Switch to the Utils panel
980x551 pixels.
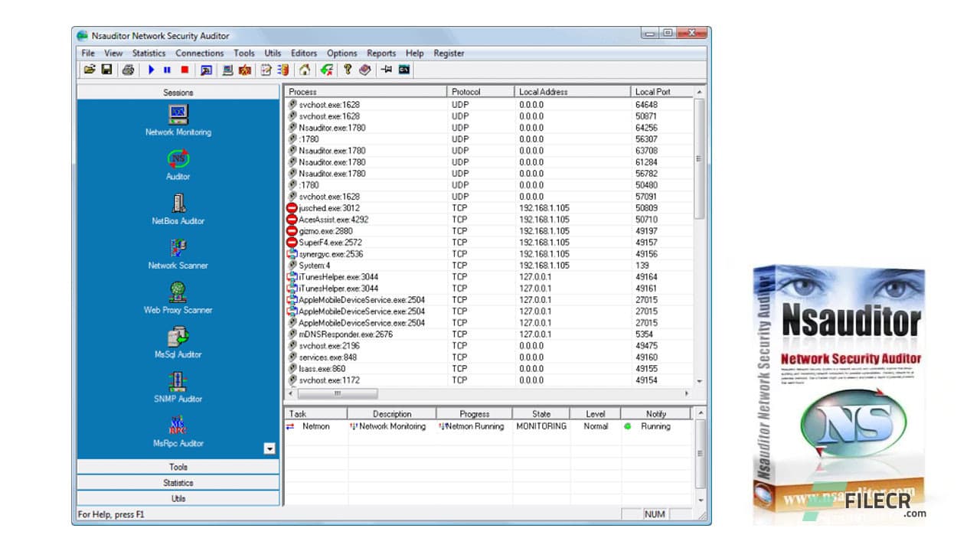tap(178, 498)
